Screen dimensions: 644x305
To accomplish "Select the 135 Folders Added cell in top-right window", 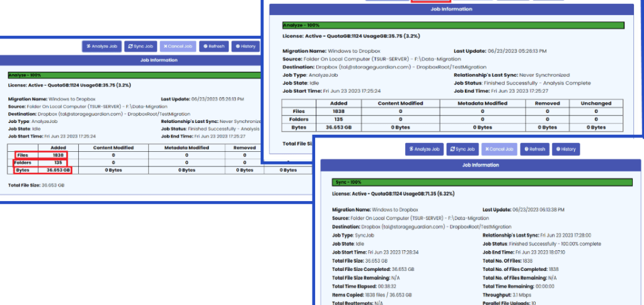I will click(338, 120).
